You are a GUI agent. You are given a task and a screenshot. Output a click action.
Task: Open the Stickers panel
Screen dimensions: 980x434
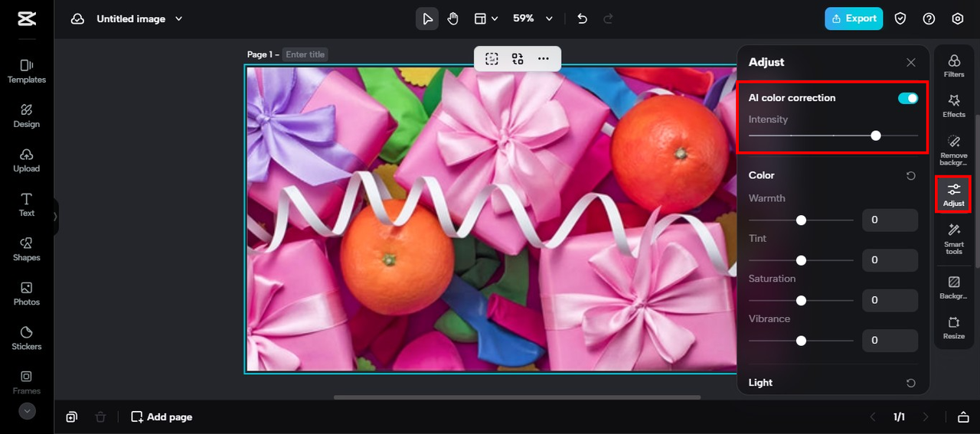point(27,338)
